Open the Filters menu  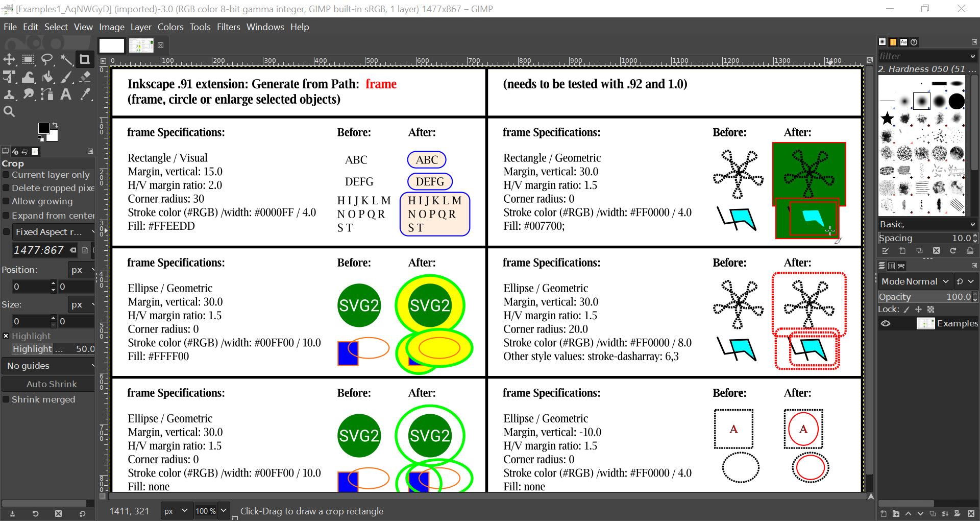point(228,27)
